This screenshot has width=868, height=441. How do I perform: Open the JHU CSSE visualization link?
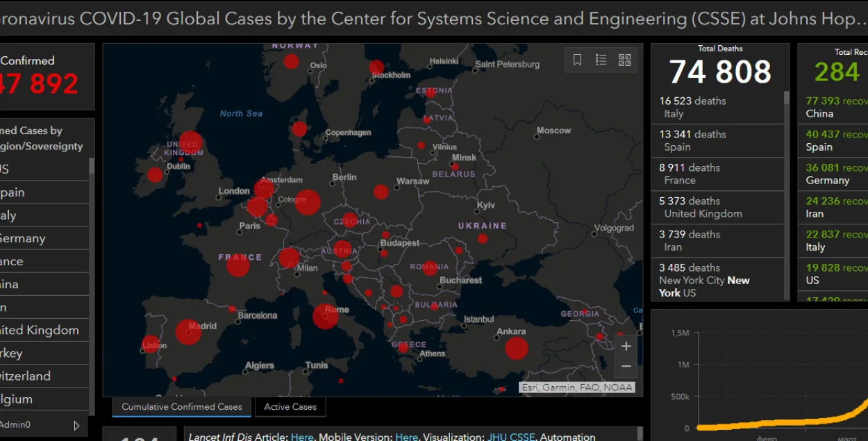510,437
